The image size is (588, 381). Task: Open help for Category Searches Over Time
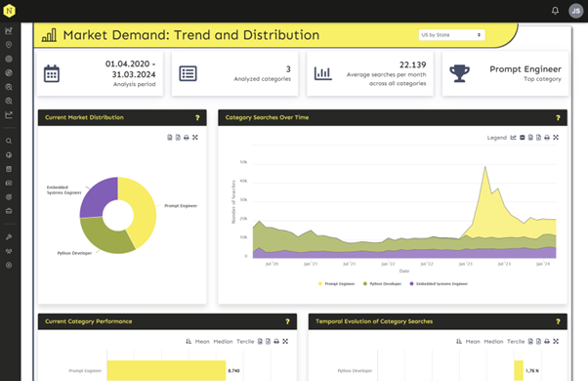[x=558, y=118]
